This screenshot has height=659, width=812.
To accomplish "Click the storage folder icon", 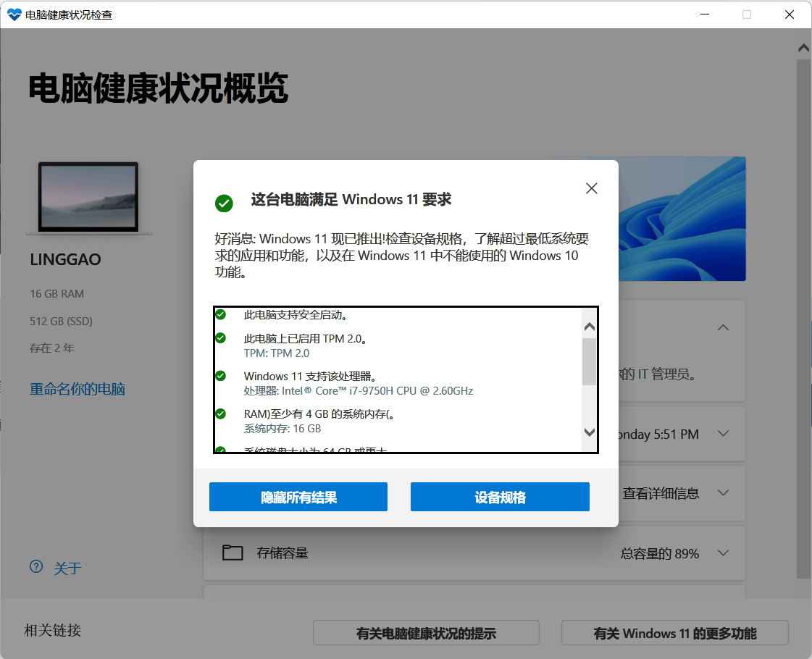I will 233,553.
